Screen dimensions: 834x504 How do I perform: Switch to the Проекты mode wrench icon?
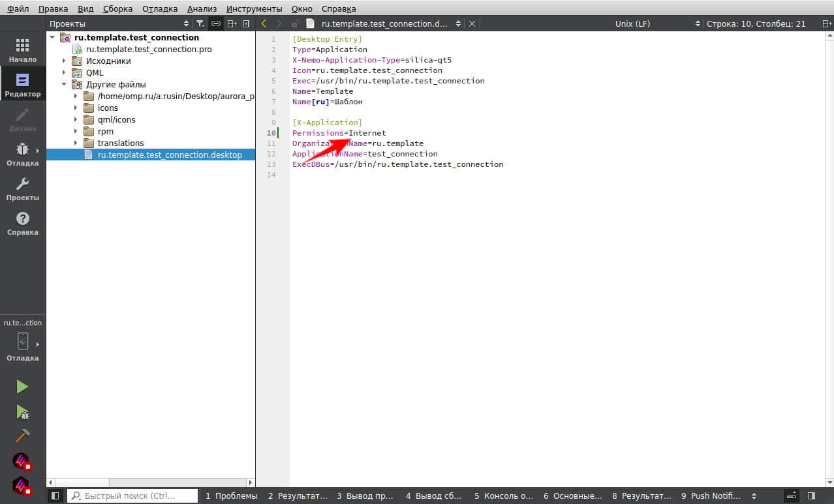click(x=22, y=188)
